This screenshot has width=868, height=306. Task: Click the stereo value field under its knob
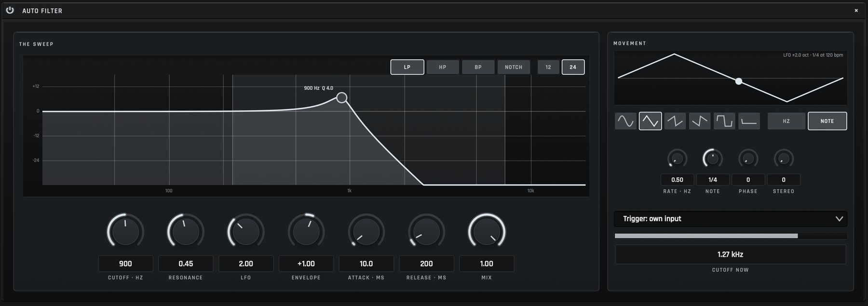pos(784,180)
